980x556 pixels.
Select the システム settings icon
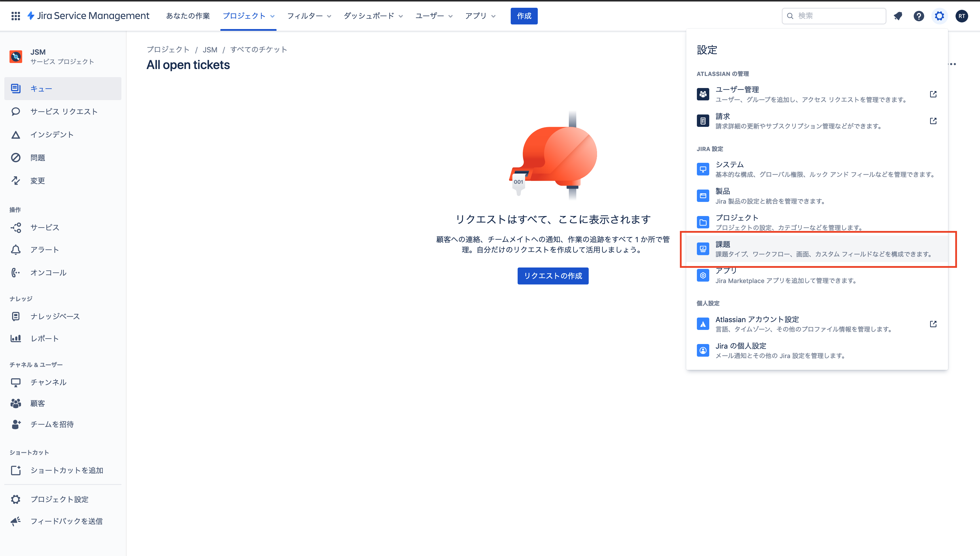[703, 169]
